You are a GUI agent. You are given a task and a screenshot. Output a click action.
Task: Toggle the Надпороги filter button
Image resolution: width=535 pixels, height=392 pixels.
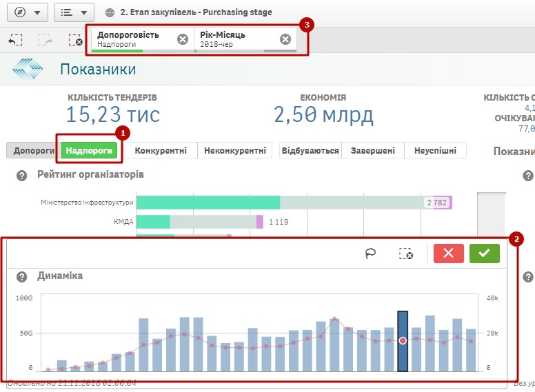point(89,150)
